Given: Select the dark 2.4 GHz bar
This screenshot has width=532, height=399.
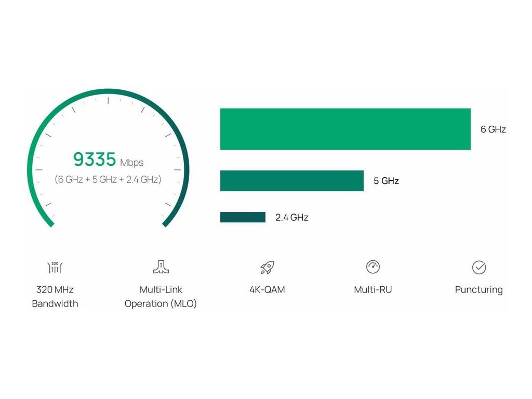Looking at the screenshot, I should tap(243, 217).
